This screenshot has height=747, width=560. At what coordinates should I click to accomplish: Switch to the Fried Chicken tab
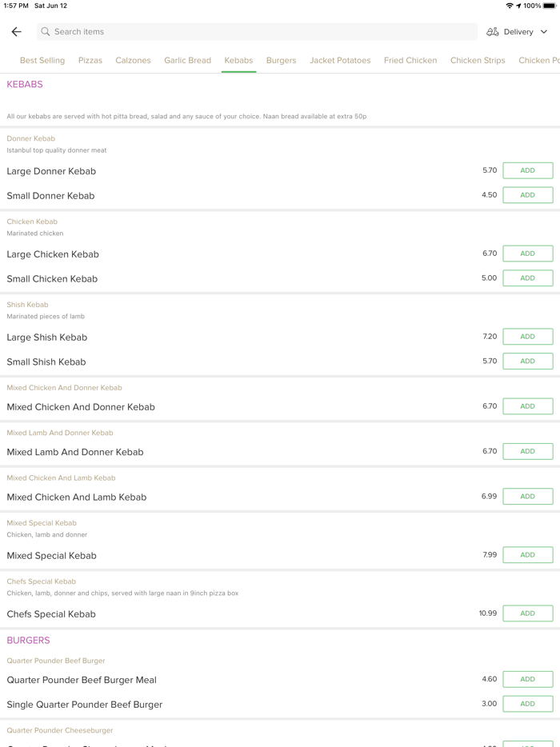tap(410, 61)
